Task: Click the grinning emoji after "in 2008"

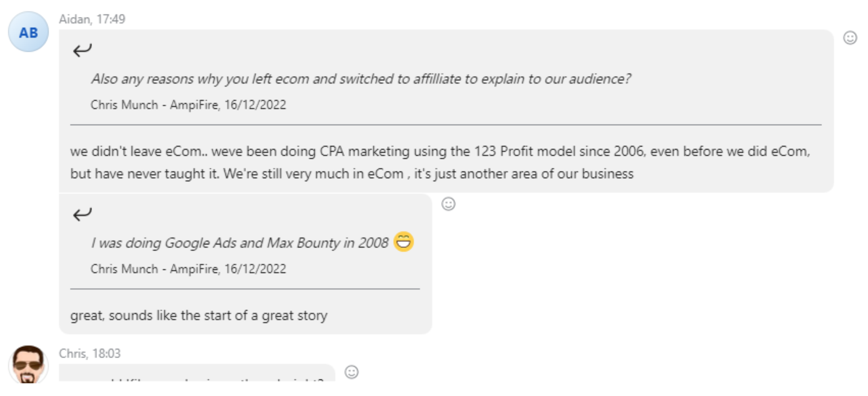Action: click(403, 242)
